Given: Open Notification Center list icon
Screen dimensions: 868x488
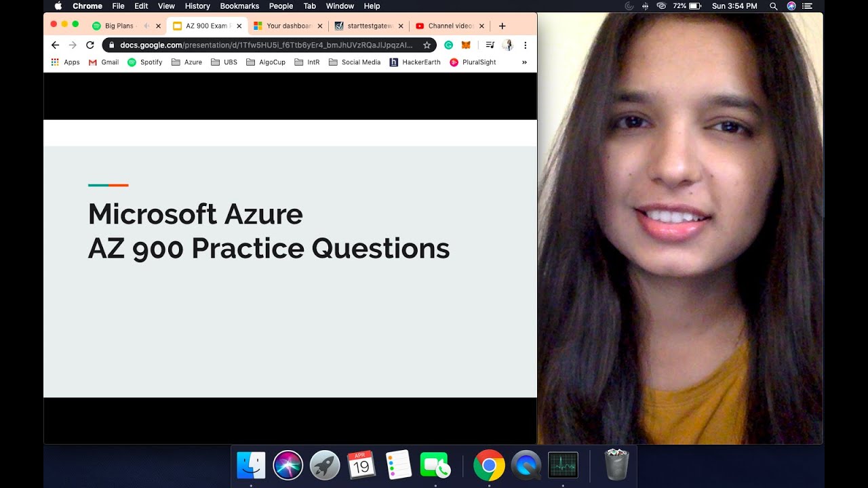Looking at the screenshot, I should coord(807,6).
